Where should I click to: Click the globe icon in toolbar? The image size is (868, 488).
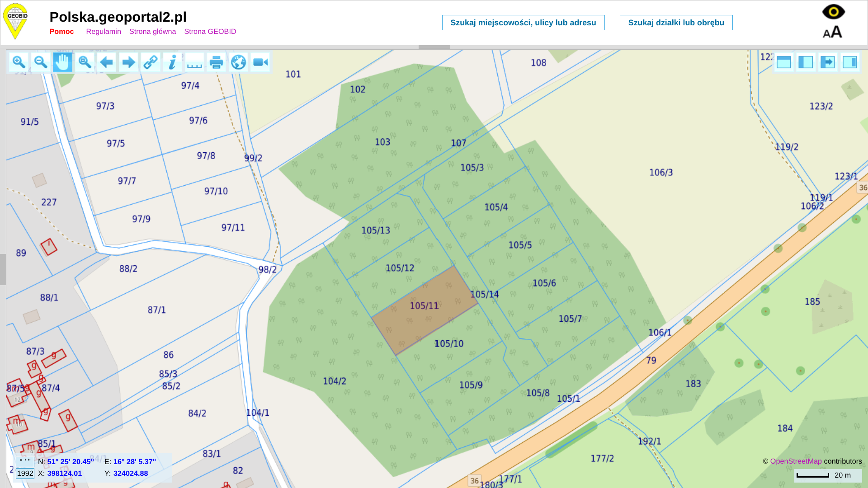coord(239,62)
